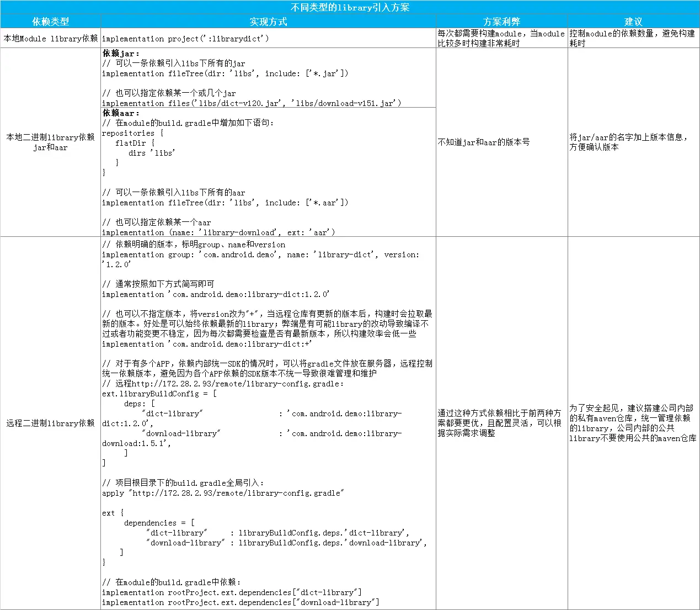Image resolution: width=700 pixels, height=610 pixels.
Task: Click the '为了安全起见，建议搭建公司内部' cell
Action: coord(633,423)
